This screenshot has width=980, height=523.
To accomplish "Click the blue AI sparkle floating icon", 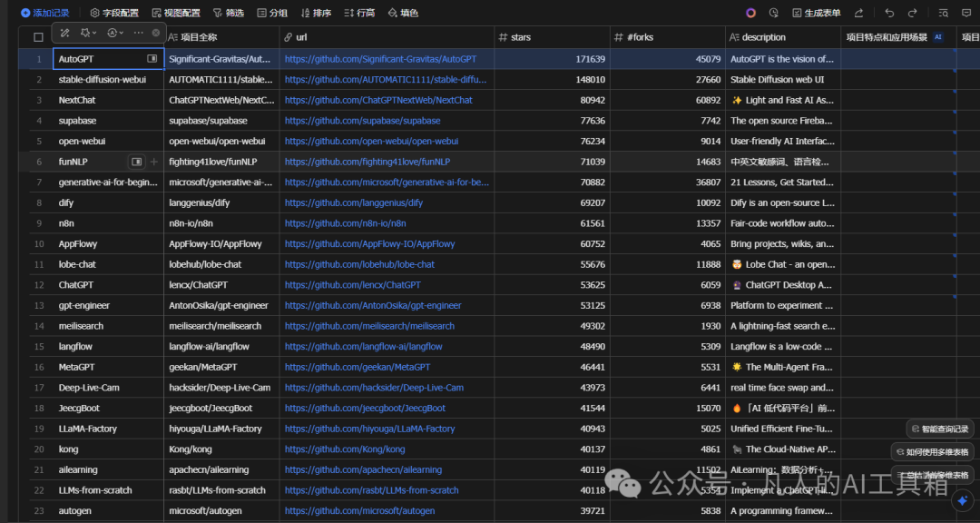I will pos(961,500).
